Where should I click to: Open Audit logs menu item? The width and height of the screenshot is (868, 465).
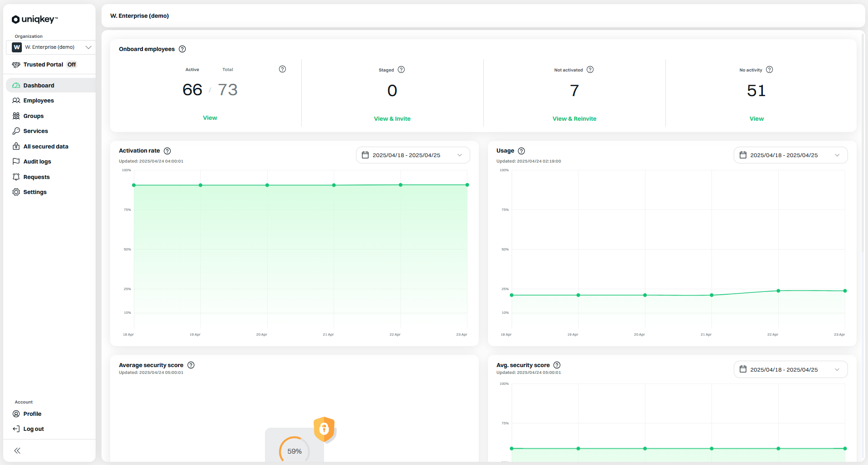click(x=51, y=162)
